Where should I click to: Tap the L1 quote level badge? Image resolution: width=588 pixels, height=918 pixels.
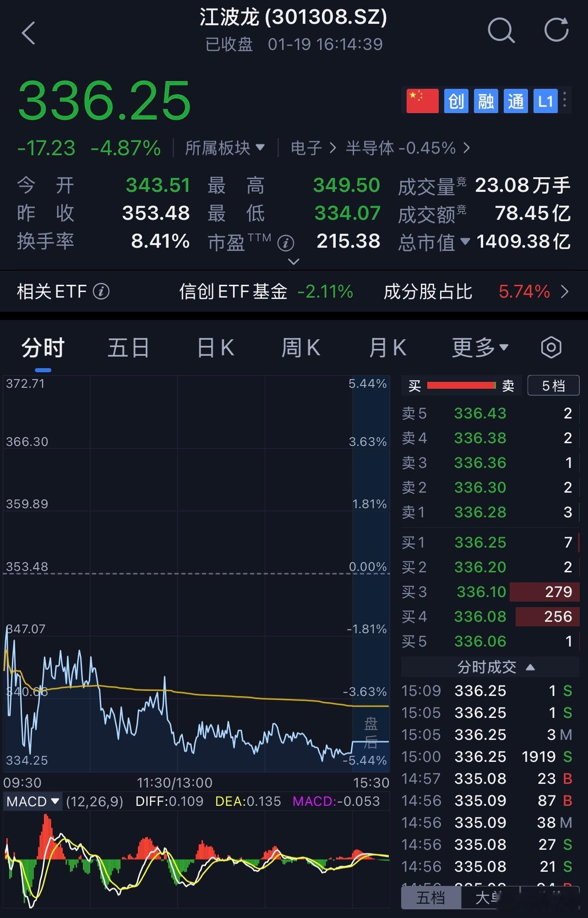545,101
